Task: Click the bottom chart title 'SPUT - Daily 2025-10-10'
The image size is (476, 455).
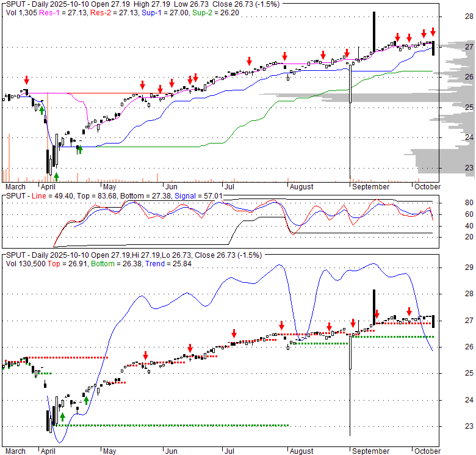Action: tap(47, 255)
